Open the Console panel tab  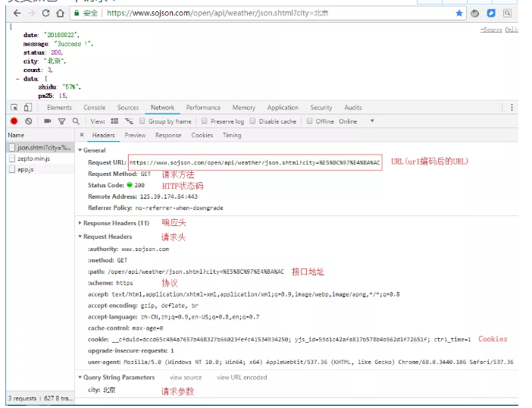pos(94,108)
